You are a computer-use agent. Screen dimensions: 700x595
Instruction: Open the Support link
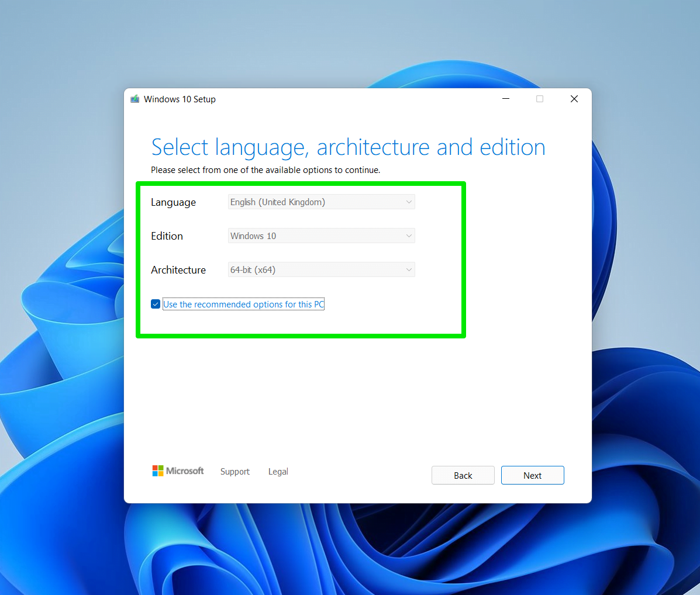click(x=235, y=471)
